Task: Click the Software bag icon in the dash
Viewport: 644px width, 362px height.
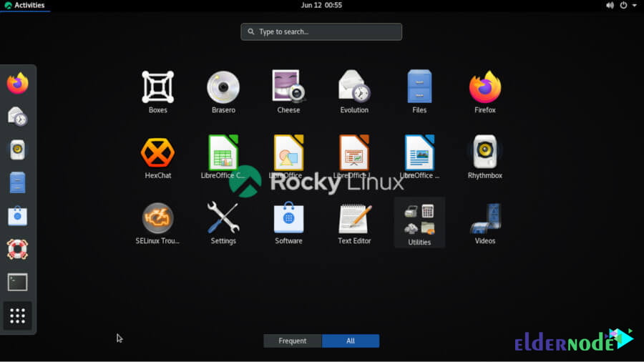Action: pos(17,216)
